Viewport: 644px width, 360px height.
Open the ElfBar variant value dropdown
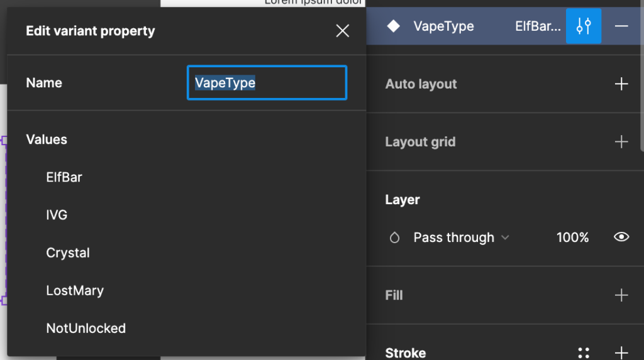[538, 26]
